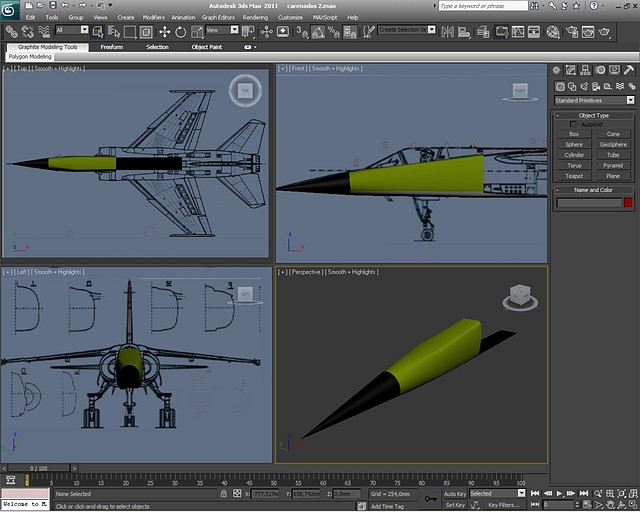Click the Top viewport ViewCube

point(245,91)
